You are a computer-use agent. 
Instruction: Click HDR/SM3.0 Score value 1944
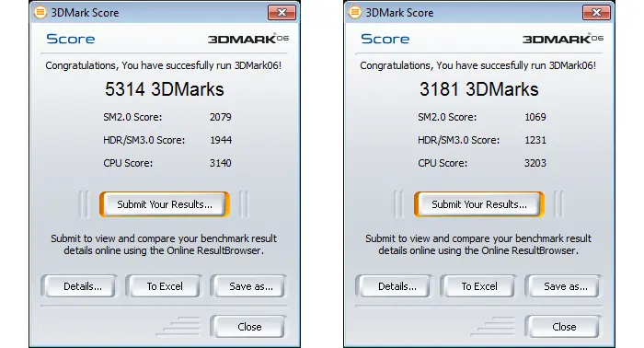(221, 140)
